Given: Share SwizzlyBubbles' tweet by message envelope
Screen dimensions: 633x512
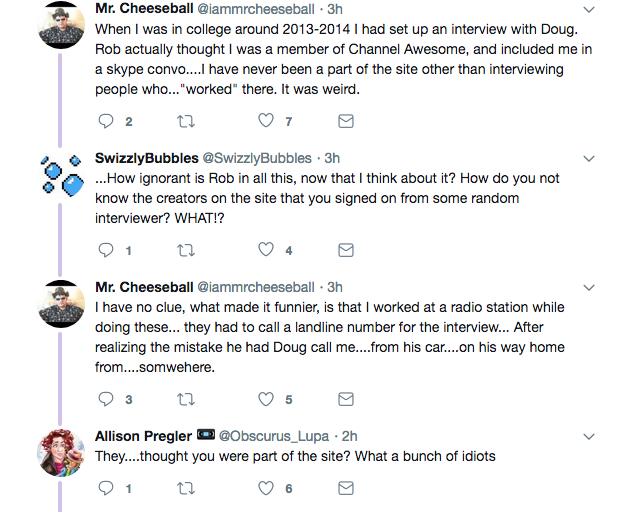Looking at the screenshot, I should click(345, 250).
